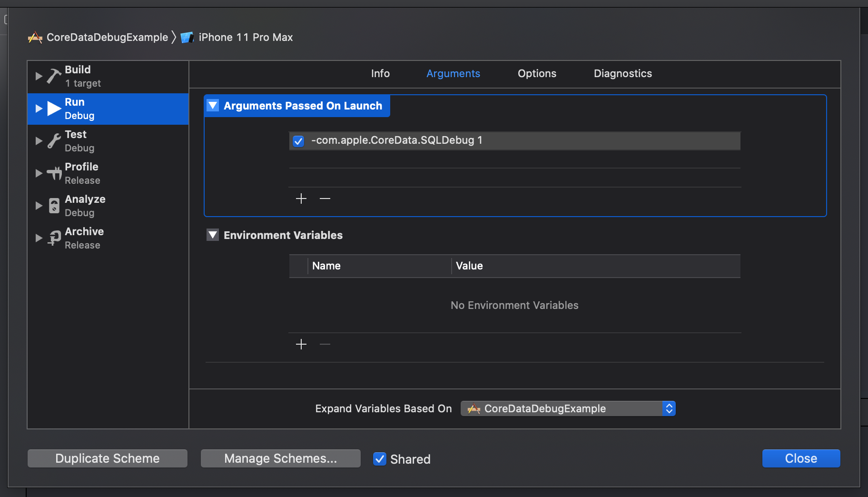The height and width of the screenshot is (497, 868).
Task: Click the Environment Variables heading
Action: 283,235
